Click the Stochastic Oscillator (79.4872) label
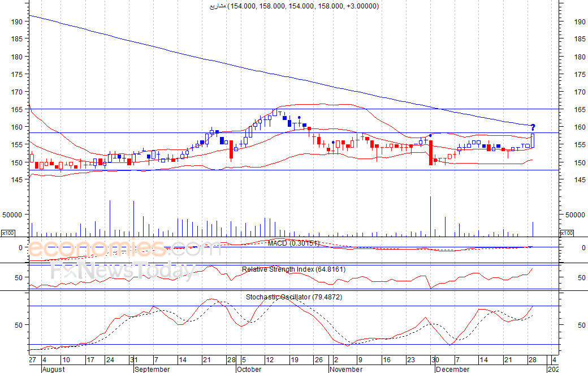Viewport: 588px width, 373px height. (293, 297)
